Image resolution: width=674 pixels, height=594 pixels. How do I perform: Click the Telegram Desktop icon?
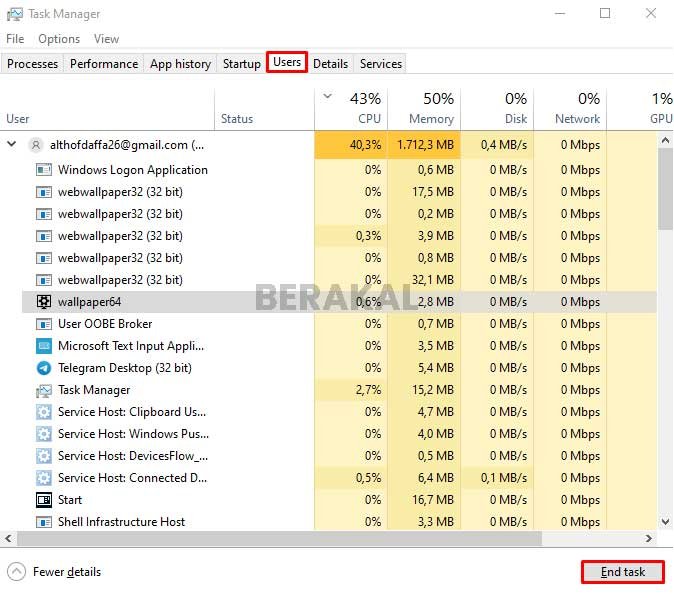click(43, 368)
